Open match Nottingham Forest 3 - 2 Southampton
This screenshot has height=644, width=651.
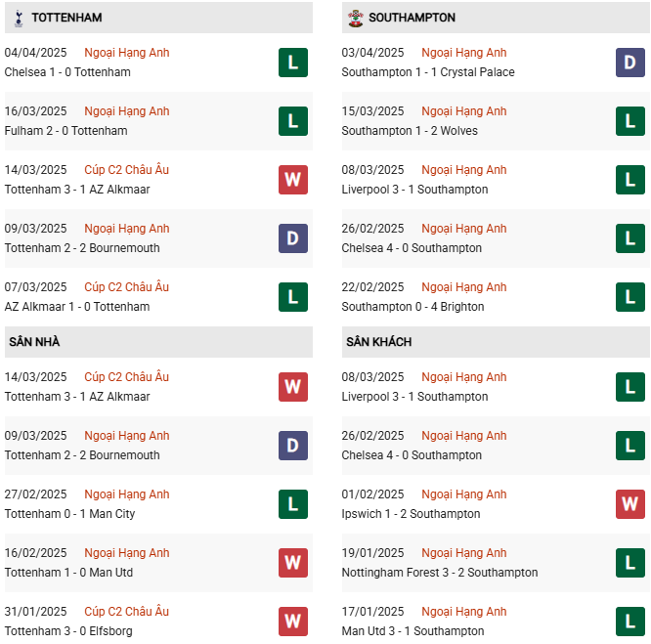[440, 573]
